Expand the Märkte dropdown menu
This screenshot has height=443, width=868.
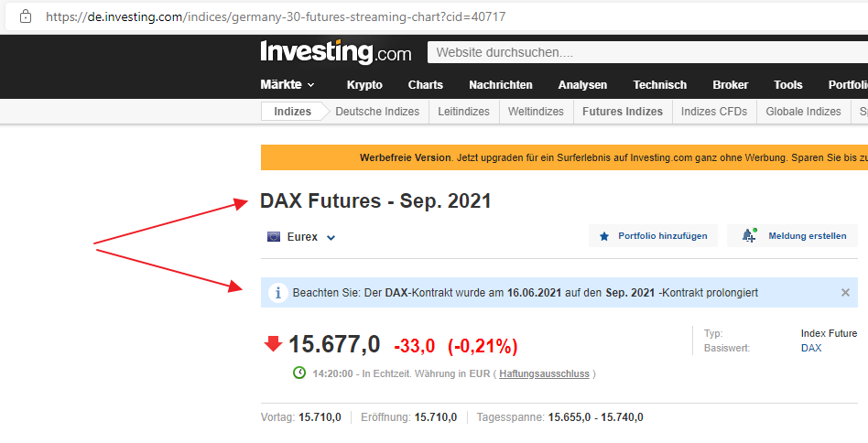pos(288,85)
